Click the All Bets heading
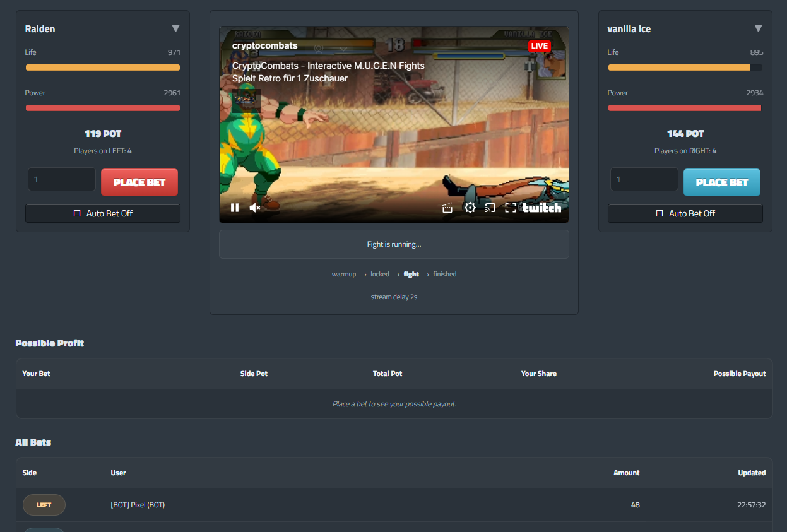Image resolution: width=787 pixels, height=532 pixels. pyautogui.click(x=33, y=442)
